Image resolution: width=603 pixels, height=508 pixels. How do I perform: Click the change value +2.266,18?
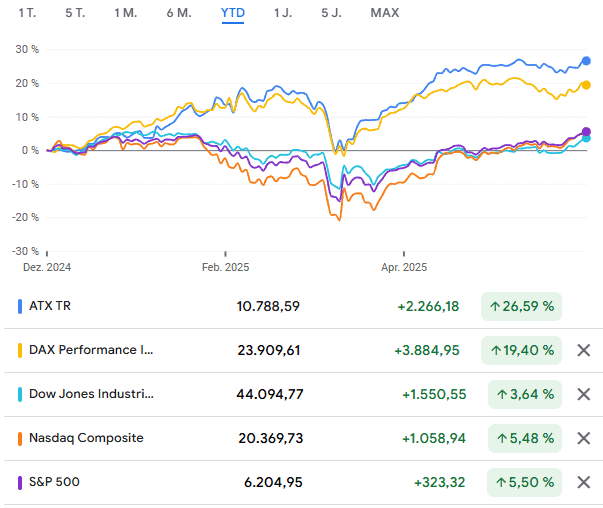pos(428,306)
